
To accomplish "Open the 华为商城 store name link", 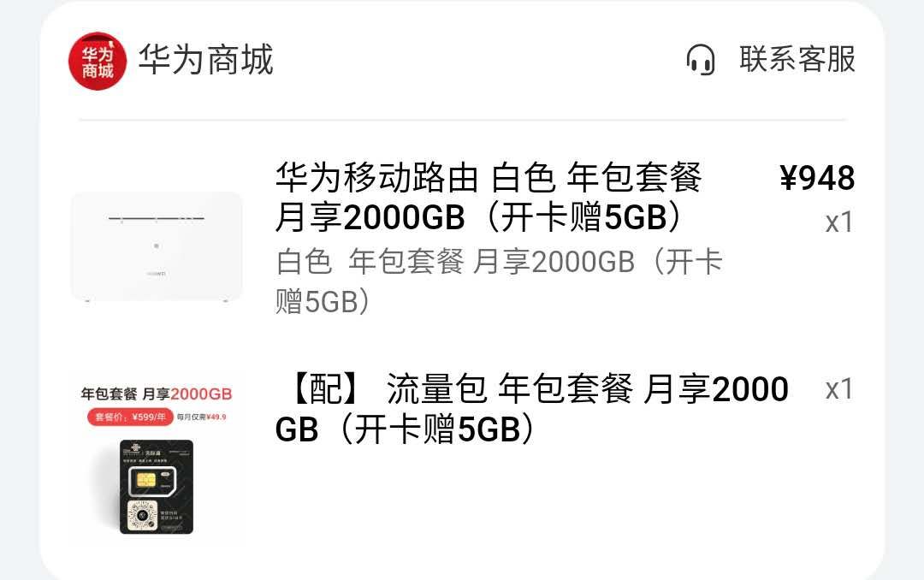I will coord(205,60).
